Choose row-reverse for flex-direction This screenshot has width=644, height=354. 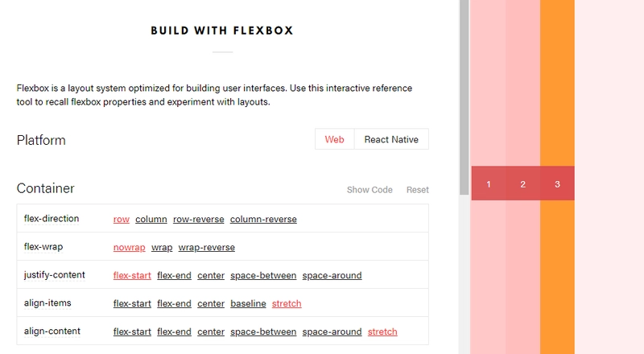pos(198,220)
